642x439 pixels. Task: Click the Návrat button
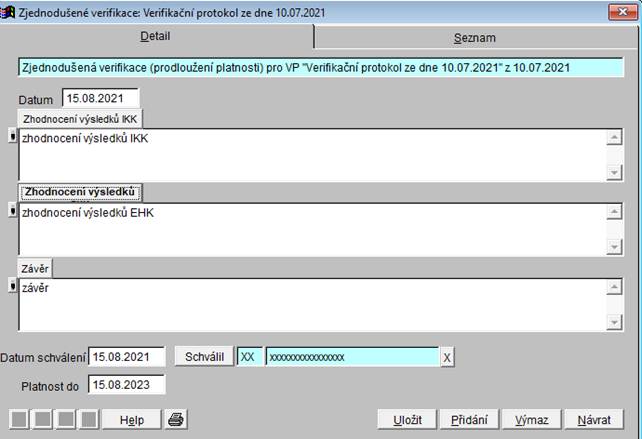pyautogui.click(x=593, y=419)
